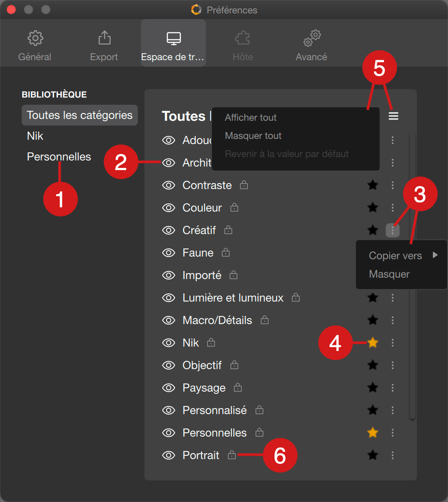
Task: Open the options dropdown for Lumière et lumineux
Action: pyautogui.click(x=393, y=298)
